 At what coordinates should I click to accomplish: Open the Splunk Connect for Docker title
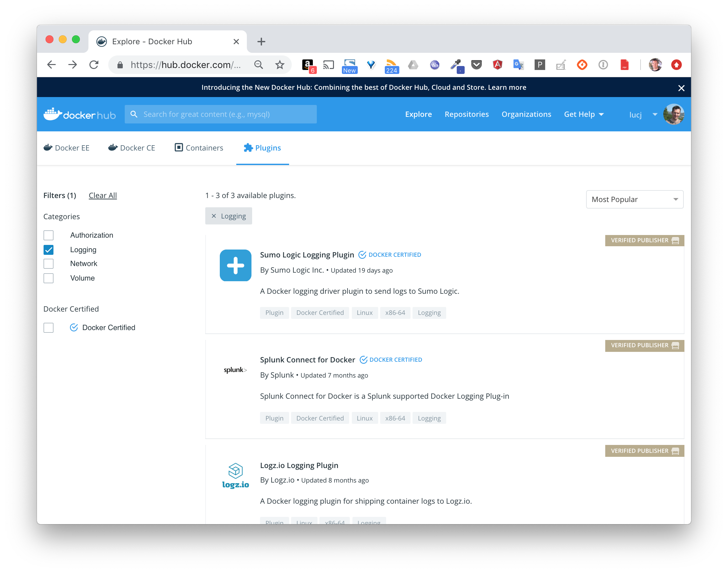tap(308, 360)
